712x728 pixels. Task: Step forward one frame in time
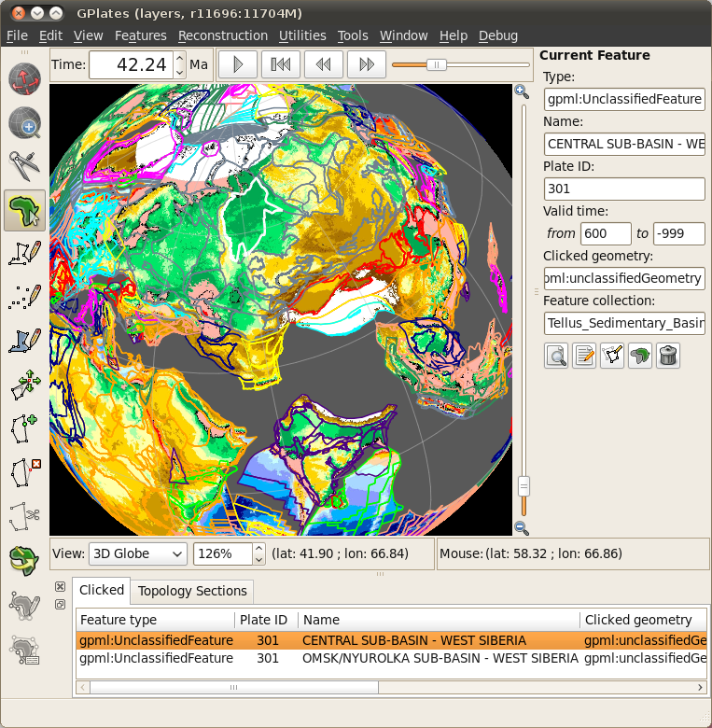367,64
